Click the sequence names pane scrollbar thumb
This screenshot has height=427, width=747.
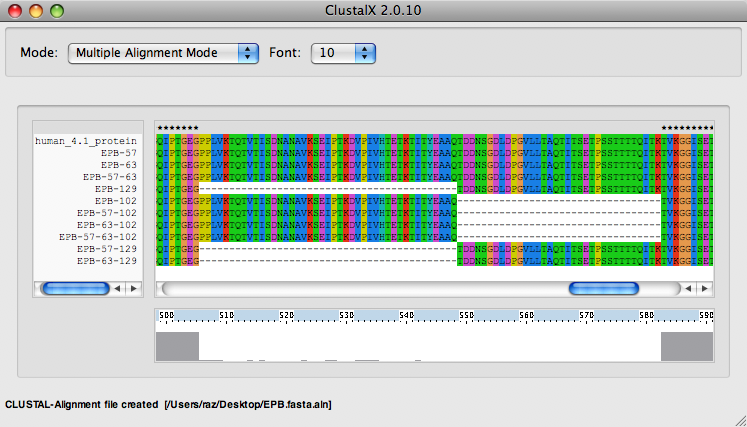[x=74, y=288]
